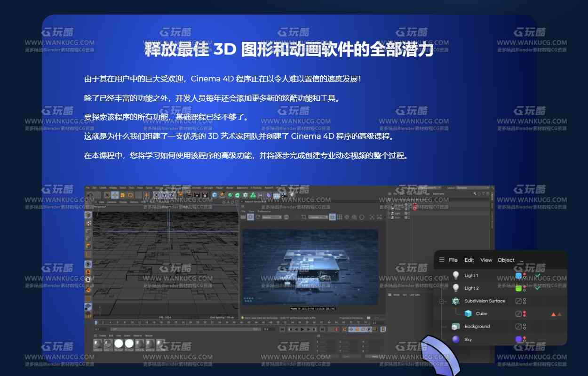Collapse the Subdivision Surface hierarchy
Viewport: 588px width, 376px height.
tap(442, 301)
